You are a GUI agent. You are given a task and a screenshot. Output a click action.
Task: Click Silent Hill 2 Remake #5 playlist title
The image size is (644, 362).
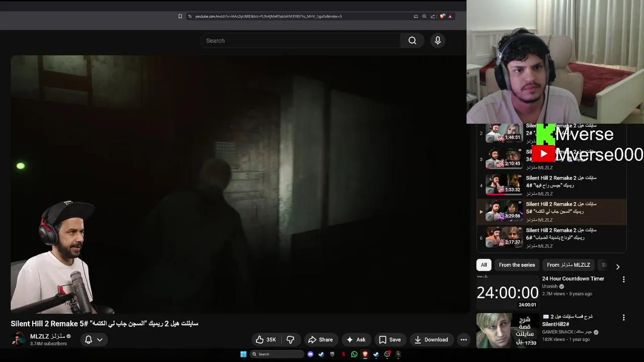561,208
